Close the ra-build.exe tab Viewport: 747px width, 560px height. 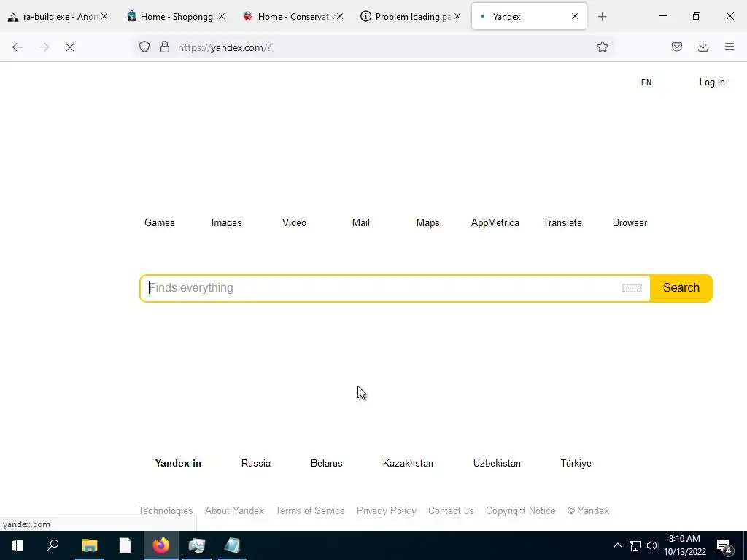(x=104, y=16)
